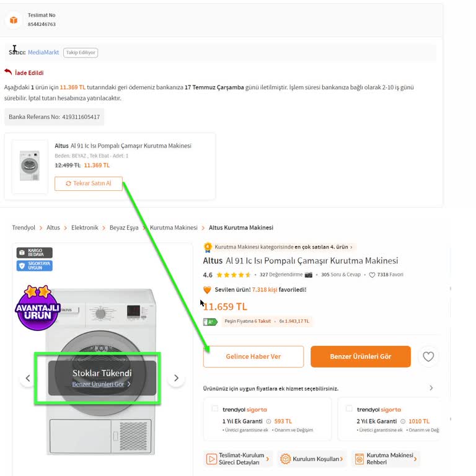Check the 2 Yıl Ek Garanti checkbox
Viewport: 476px width, 476px height.
[x=349, y=409]
